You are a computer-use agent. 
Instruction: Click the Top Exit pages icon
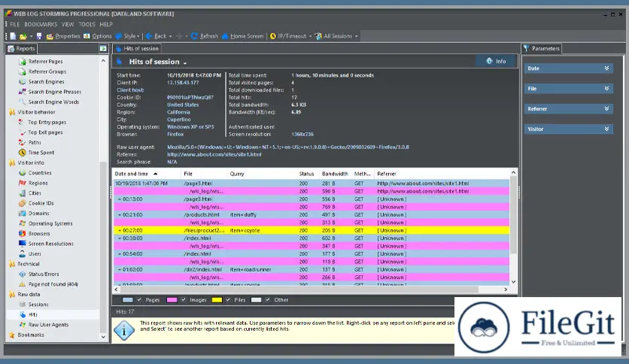(23, 132)
